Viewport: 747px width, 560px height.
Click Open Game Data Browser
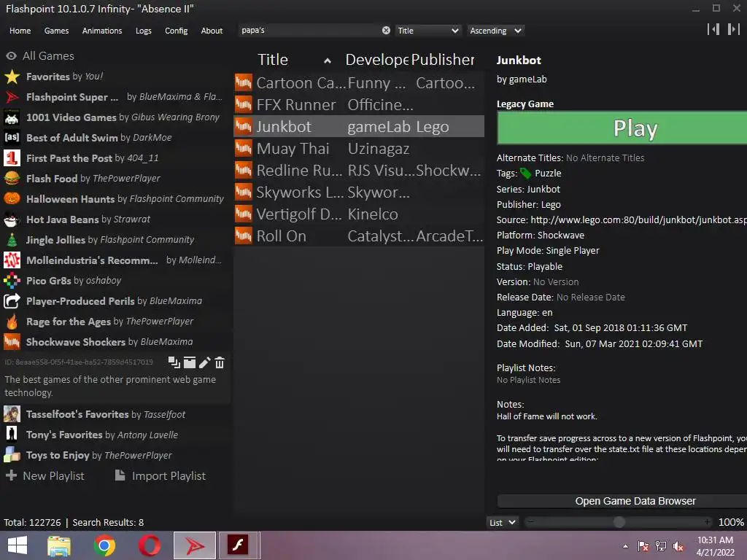[622, 501]
